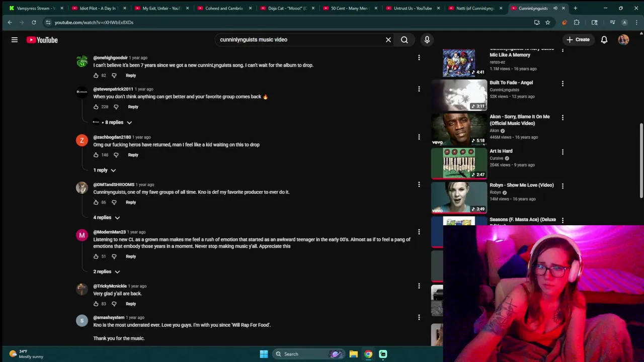The width and height of the screenshot is (644, 362).
Task: Open avatar of @DMTandSHROOMS commenter
Action: point(82,188)
